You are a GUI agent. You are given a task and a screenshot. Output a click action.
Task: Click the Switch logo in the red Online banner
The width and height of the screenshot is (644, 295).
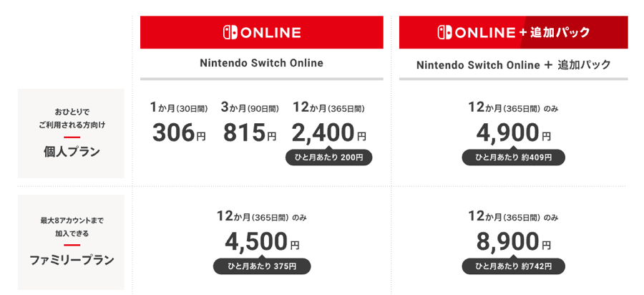(x=231, y=32)
